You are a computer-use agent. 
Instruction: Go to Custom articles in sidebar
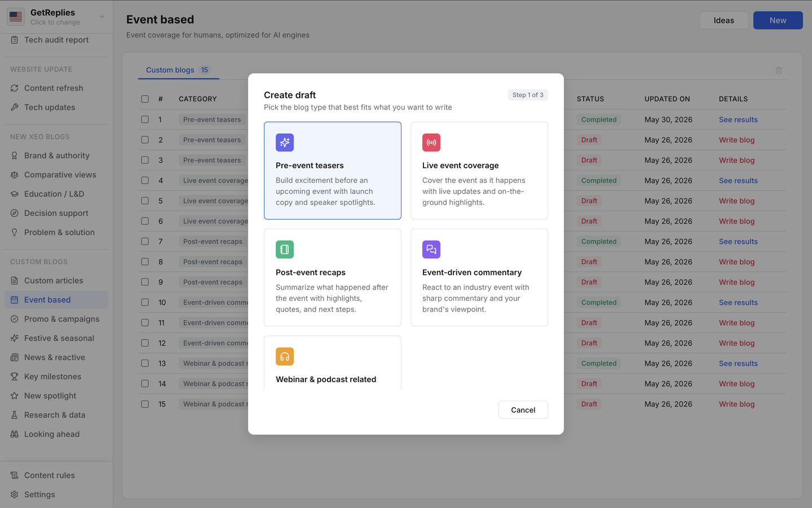pyautogui.click(x=56, y=281)
